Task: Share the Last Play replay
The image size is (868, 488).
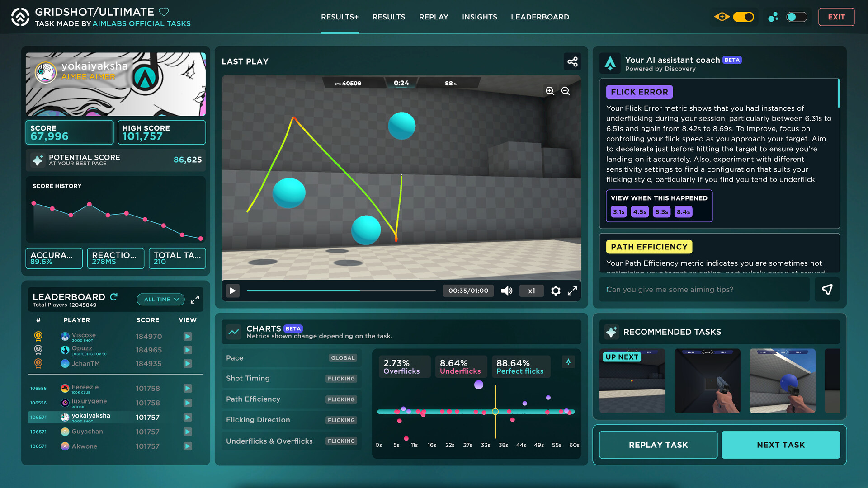Action: [x=572, y=62]
